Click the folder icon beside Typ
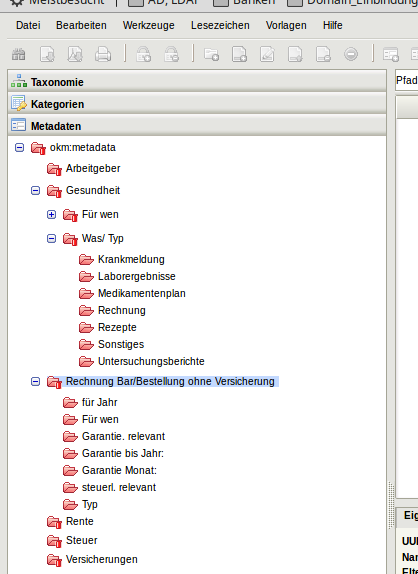The height and width of the screenshot is (574, 418). tap(70, 504)
